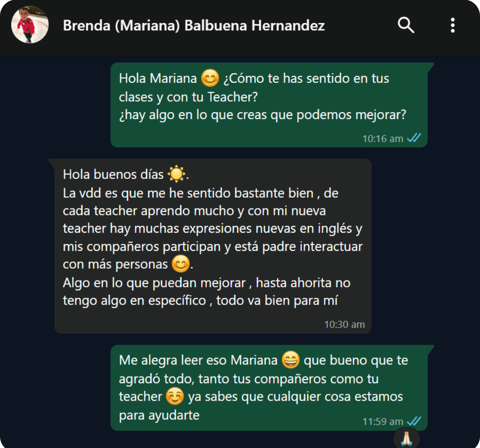The width and height of the screenshot is (480, 448).
Task: View Brenda's profile picture
Action: [30, 25]
